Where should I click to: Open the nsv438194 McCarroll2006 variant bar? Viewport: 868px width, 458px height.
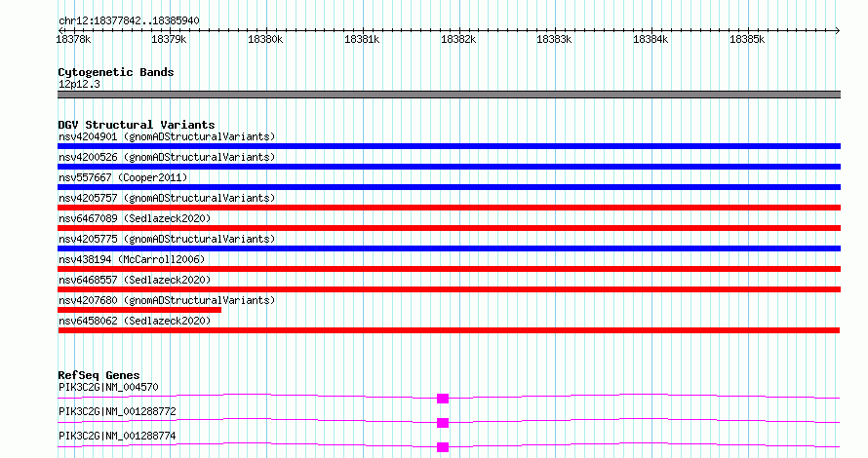[449, 269]
